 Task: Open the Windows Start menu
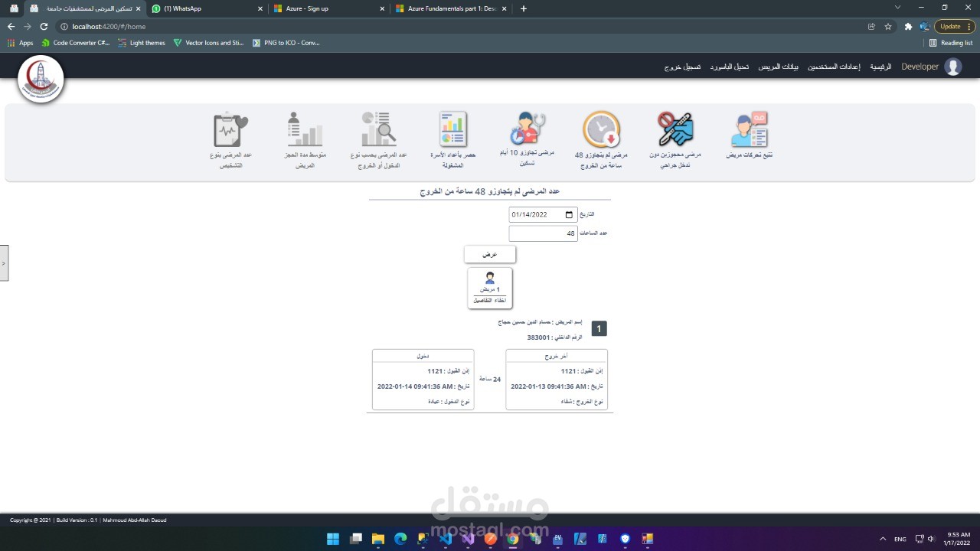pos(333,539)
